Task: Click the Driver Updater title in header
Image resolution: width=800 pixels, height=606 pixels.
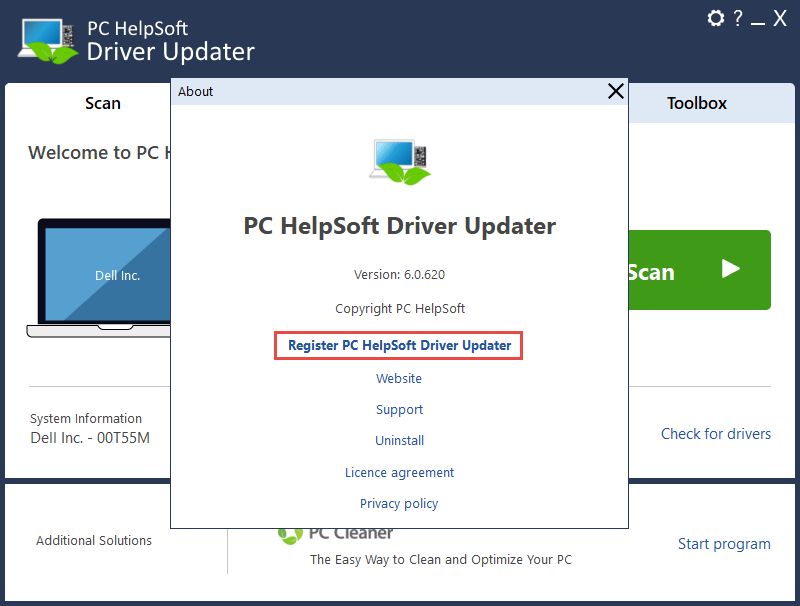Action: [x=170, y=52]
